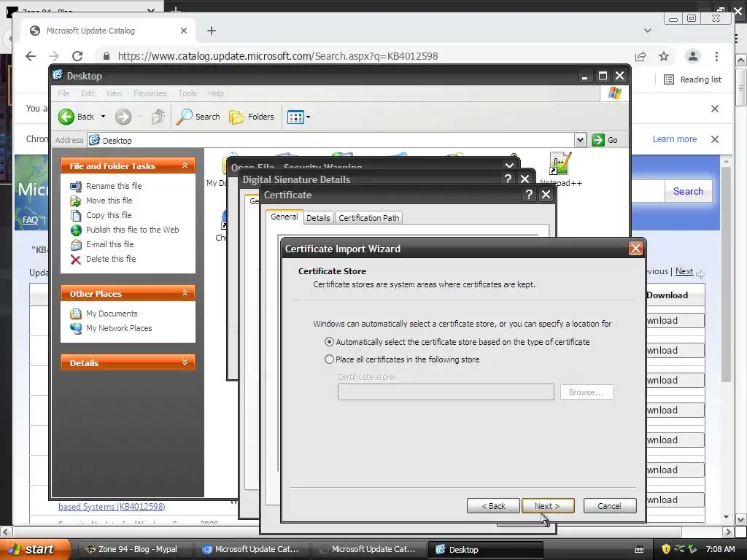
Task: Open a new Chrome tab with plus
Action: 212,31
